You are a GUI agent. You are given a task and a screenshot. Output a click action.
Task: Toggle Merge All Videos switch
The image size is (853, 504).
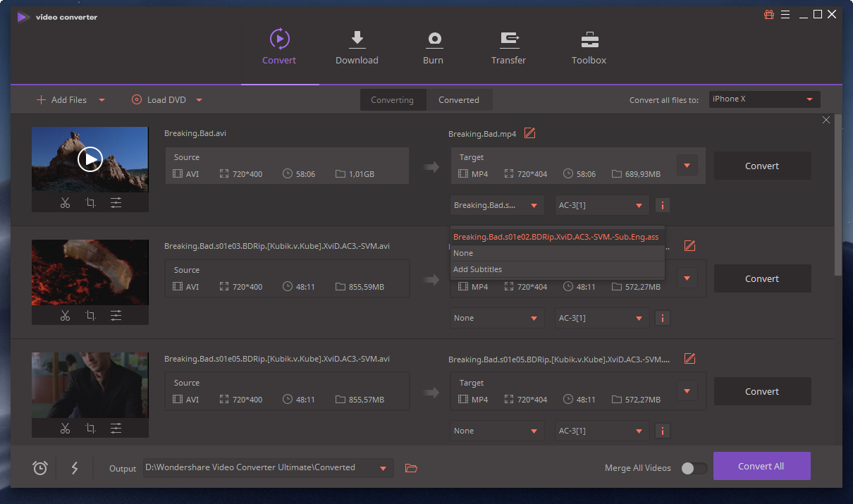coord(694,468)
